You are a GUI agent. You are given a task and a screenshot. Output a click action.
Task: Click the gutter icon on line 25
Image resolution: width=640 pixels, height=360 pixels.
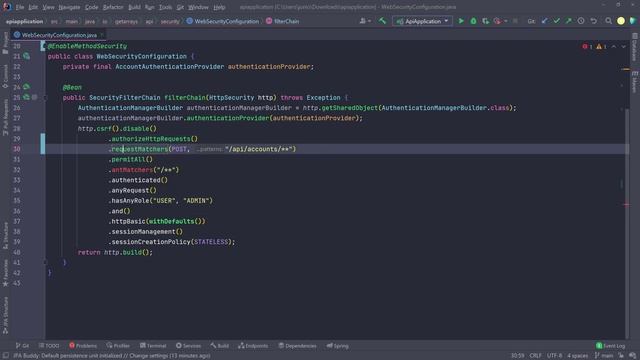(27, 97)
